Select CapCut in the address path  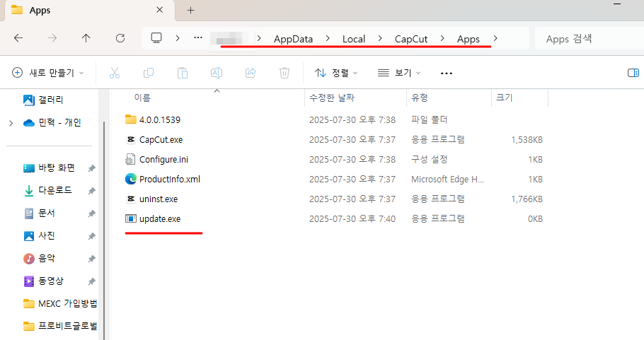coord(411,39)
